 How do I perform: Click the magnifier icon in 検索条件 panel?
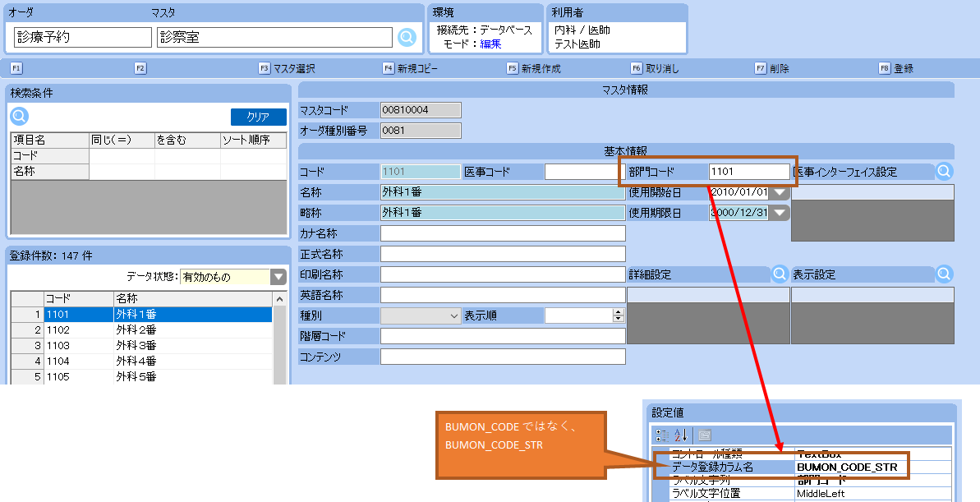(20, 116)
